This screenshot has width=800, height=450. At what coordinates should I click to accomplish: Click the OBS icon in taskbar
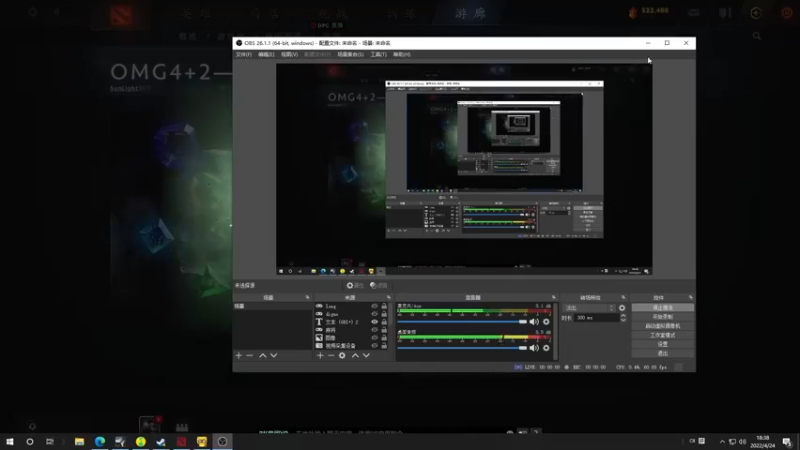[x=222, y=441]
